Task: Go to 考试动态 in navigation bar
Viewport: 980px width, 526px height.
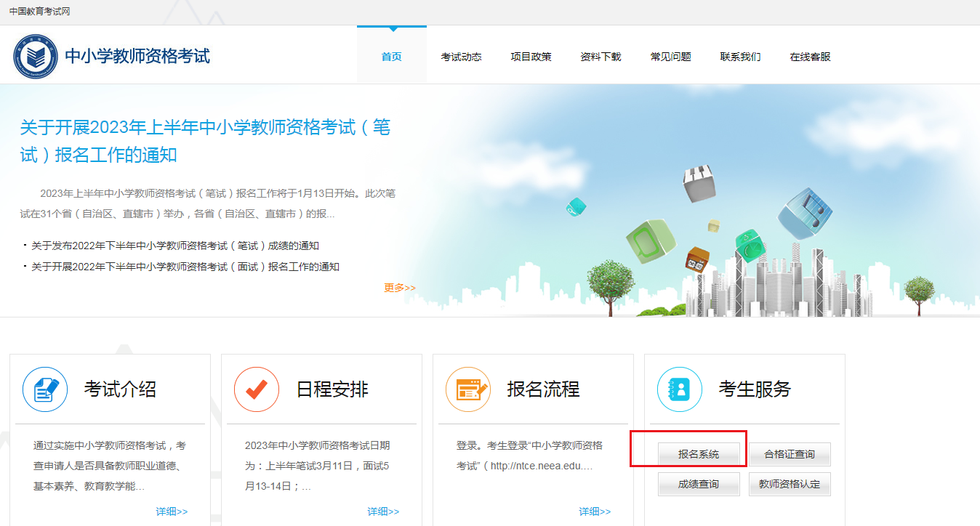Action: coord(461,57)
